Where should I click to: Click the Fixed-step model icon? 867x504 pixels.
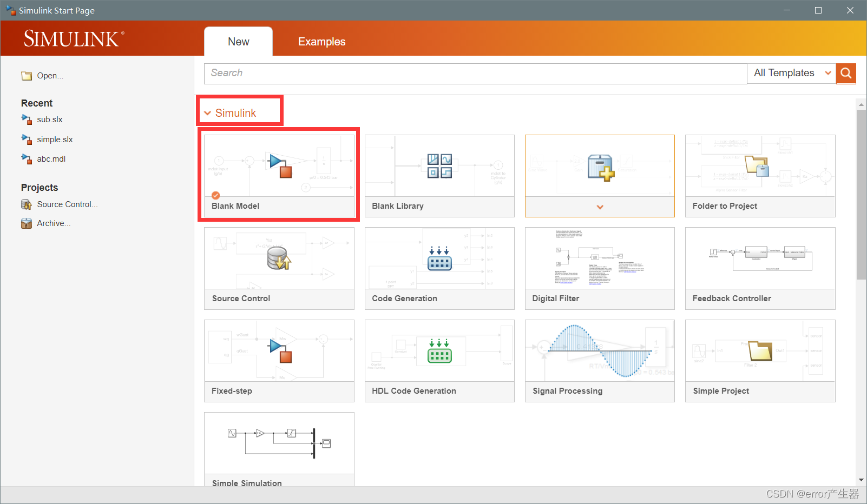pyautogui.click(x=281, y=350)
